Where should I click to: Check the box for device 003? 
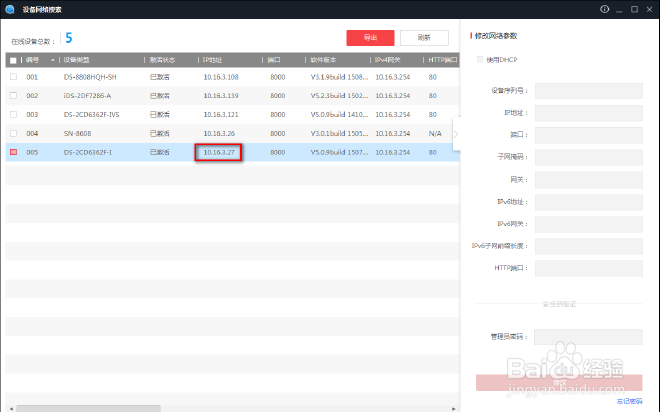point(13,114)
